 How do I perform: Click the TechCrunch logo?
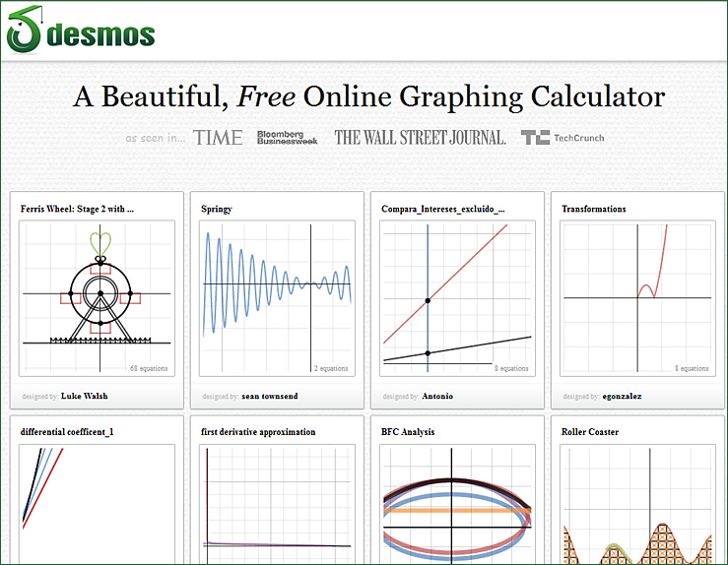click(563, 138)
